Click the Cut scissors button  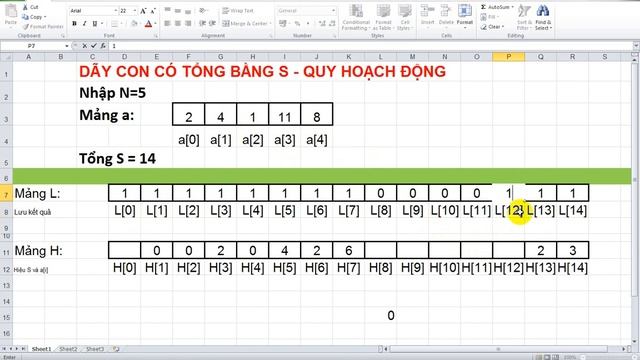[31, 7]
